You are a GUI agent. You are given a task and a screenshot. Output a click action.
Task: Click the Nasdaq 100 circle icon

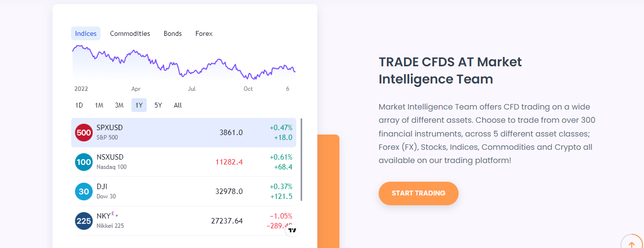pyautogui.click(x=84, y=162)
